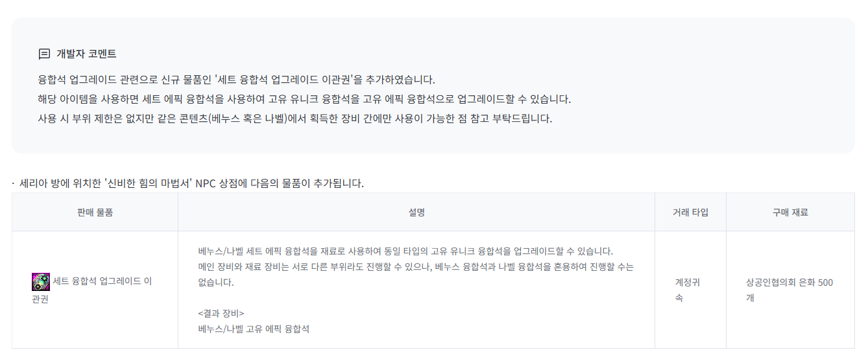The width and height of the screenshot is (868, 359).
Task: Click the comment line about 신규 물품 추가
Action: 236,80
